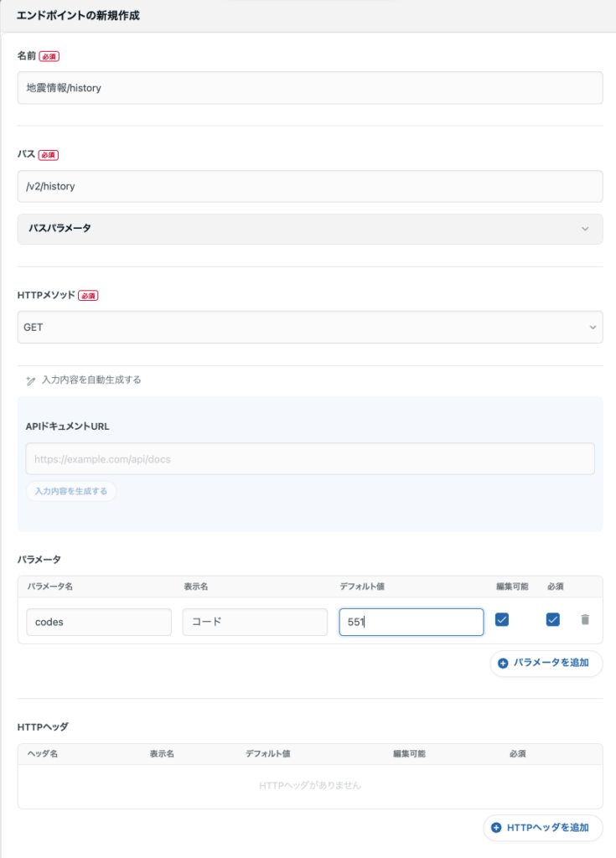The image size is (616, 858).
Task: Click 入力内容を自動生成する link text
Action: point(91,380)
